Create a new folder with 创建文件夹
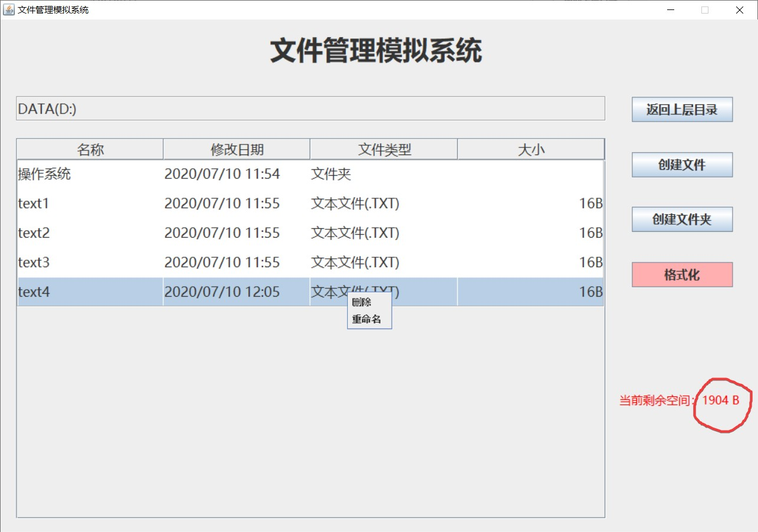This screenshot has width=758, height=532. [682, 219]
